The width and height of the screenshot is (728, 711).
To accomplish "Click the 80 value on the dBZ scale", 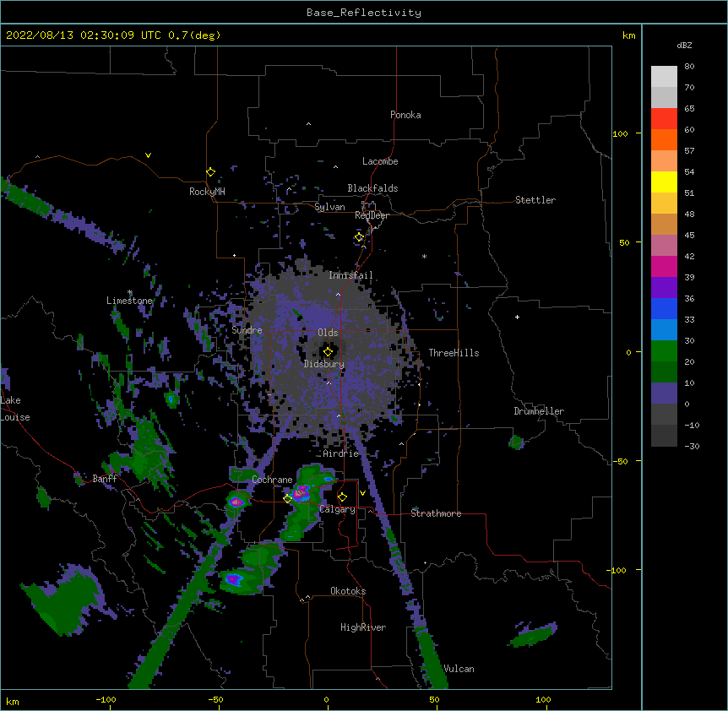I will click(x=689, y=67).
